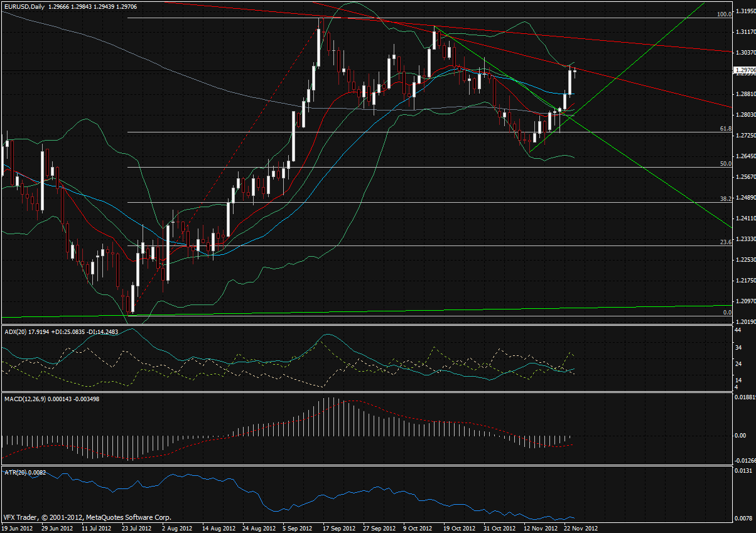Select the 100.0 Fibonacci level label
Screen dimensions: 756x533
point(724,14)
